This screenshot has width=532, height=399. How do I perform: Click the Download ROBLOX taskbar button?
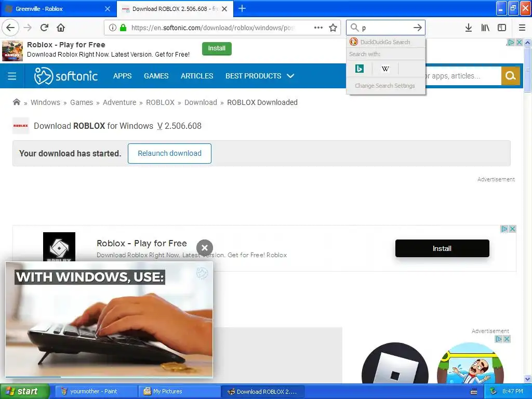pos(262,392)
